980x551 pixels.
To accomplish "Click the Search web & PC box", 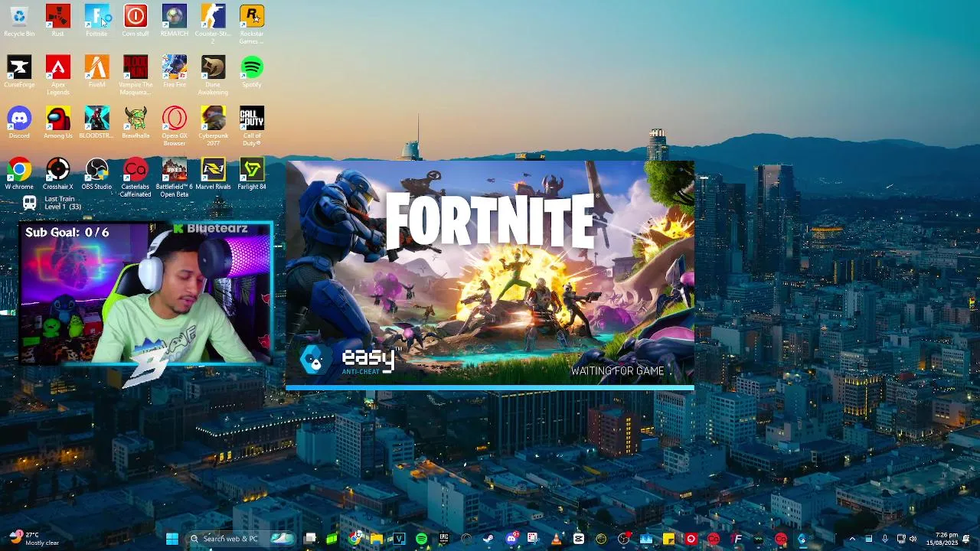I will [242, 539].
